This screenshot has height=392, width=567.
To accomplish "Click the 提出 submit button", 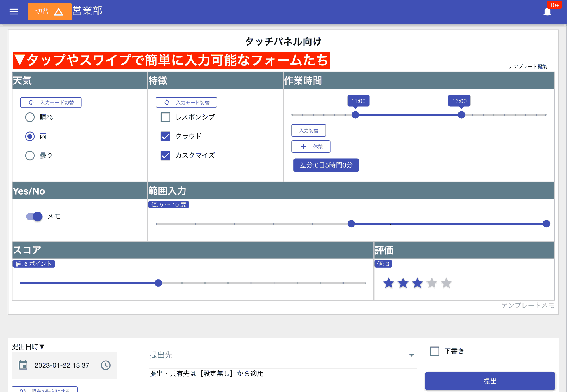I will [490, 381].
